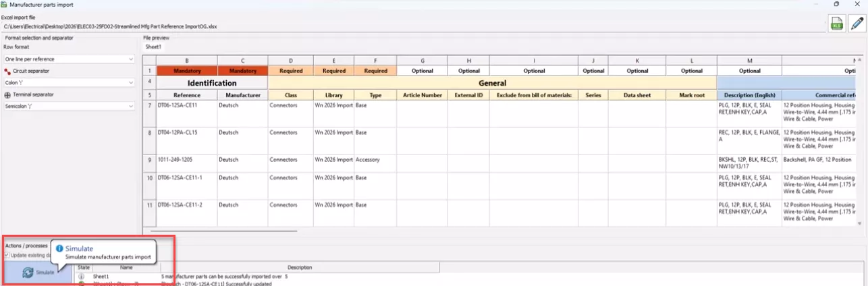The height and width of the screenshot is (286, 868).
Task: Click the Description column header in log
Action: 300,268
